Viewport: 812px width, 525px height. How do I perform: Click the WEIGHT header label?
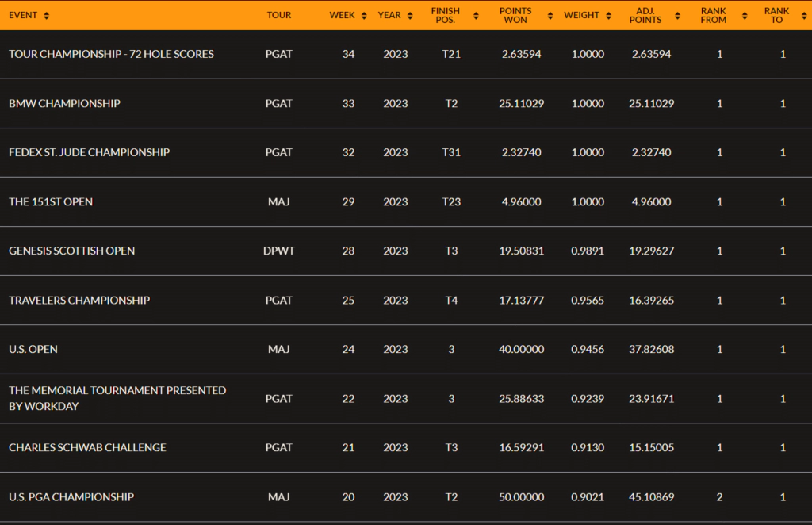coord(581,15)
